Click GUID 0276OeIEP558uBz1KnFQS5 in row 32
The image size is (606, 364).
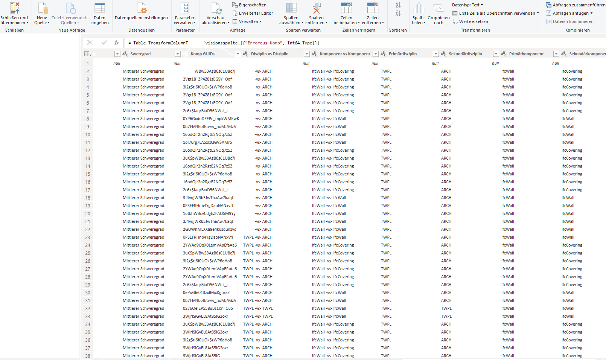click(208, 308)
